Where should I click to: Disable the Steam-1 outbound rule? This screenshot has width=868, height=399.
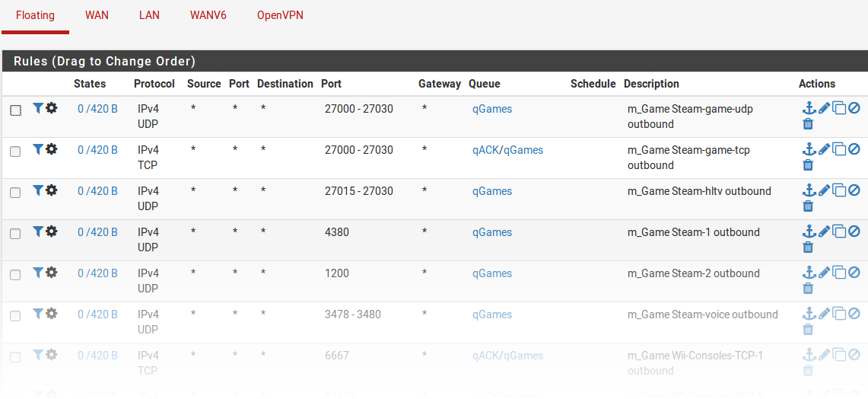pyautogui.click(x=854, y=231)
